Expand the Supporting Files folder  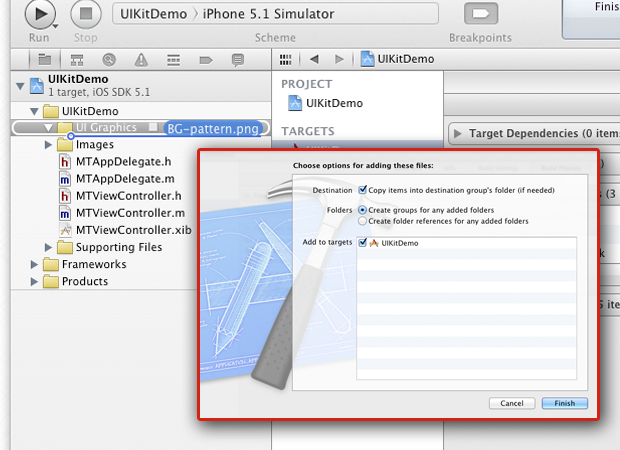pyautogui.click(x=48, y=248)
